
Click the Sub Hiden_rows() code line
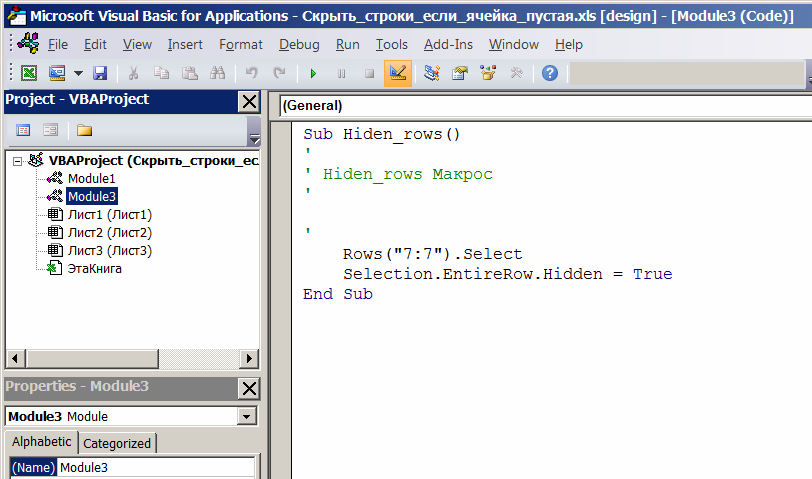point(382,134)
